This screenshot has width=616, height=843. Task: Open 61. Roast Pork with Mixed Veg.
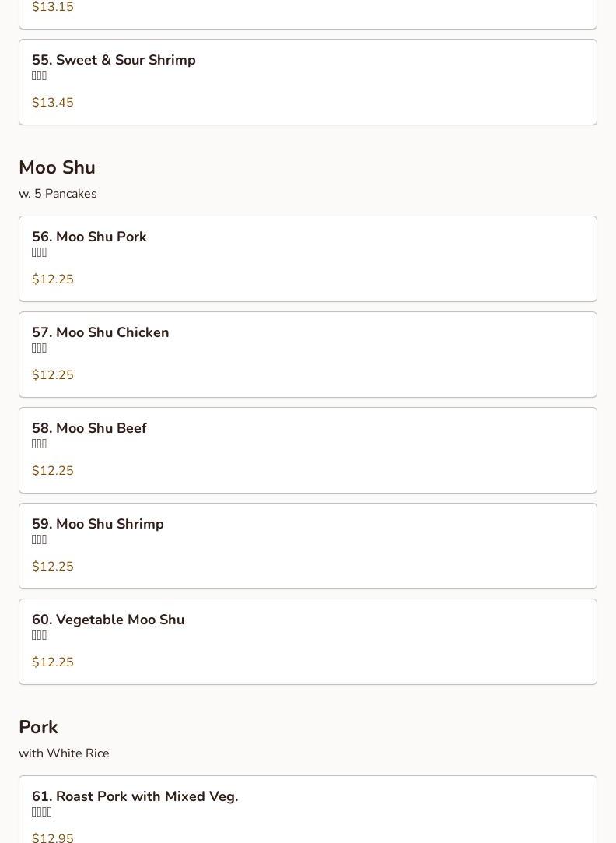coord(135,797)
